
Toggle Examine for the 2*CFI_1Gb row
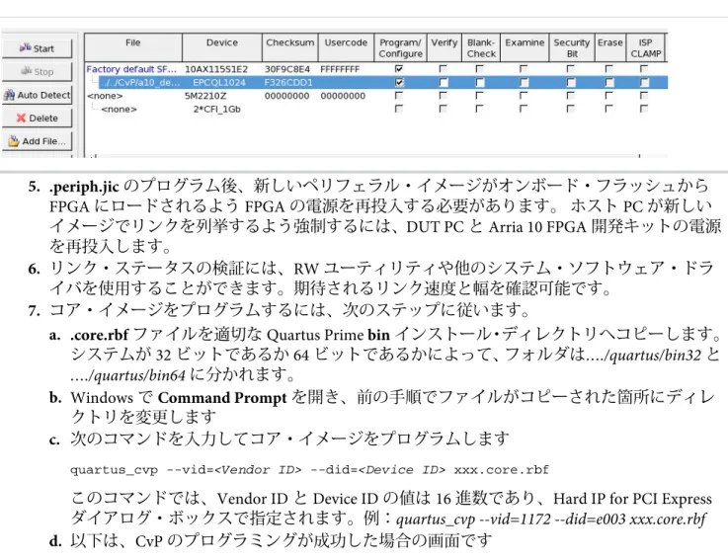click(x=524, y=109)
